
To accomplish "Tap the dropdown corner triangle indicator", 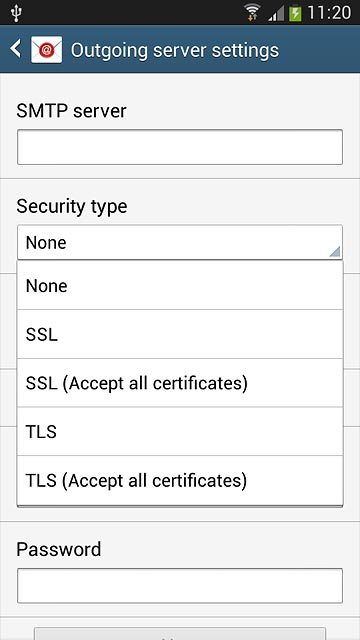I will [334, 251].
